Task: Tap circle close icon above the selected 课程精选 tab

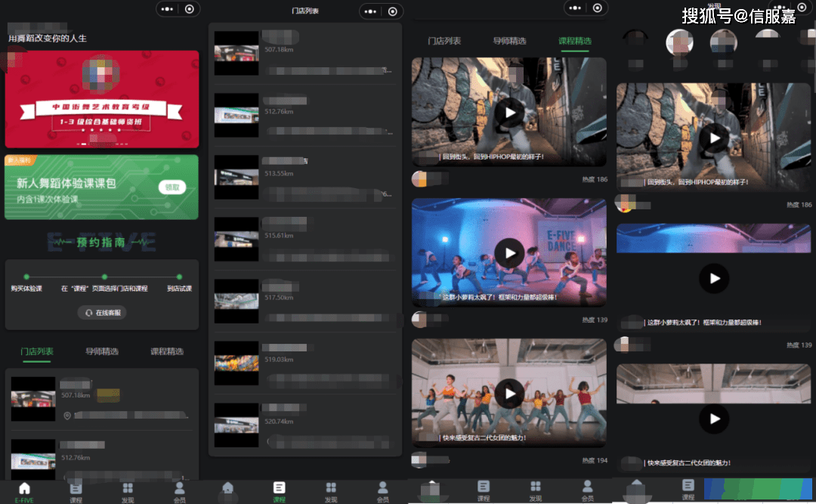Action: [x=598, y=8]
